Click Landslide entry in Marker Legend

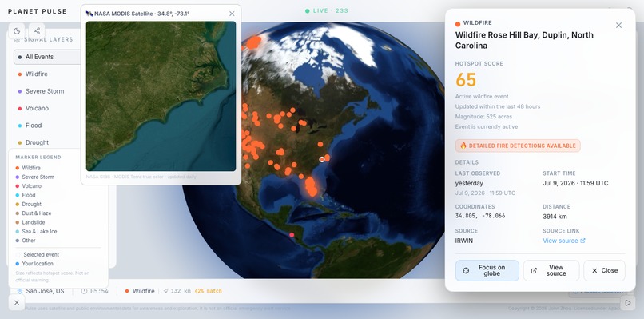coord(30,222)
